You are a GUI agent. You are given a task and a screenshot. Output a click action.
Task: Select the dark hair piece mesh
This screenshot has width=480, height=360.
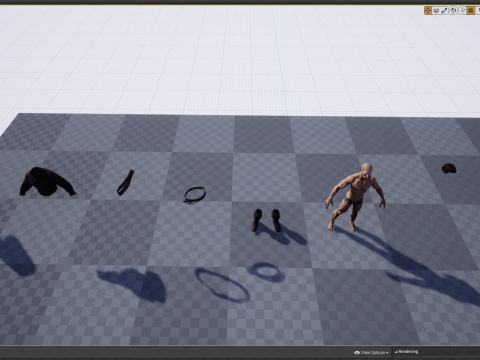(449, 168)
